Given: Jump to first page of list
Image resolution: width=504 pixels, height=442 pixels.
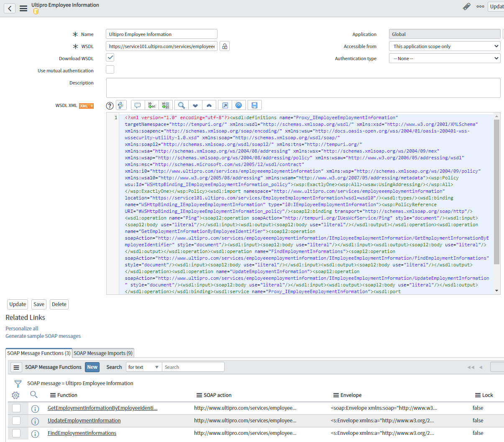Looking at the screenshot, I should tap(471, 367).
